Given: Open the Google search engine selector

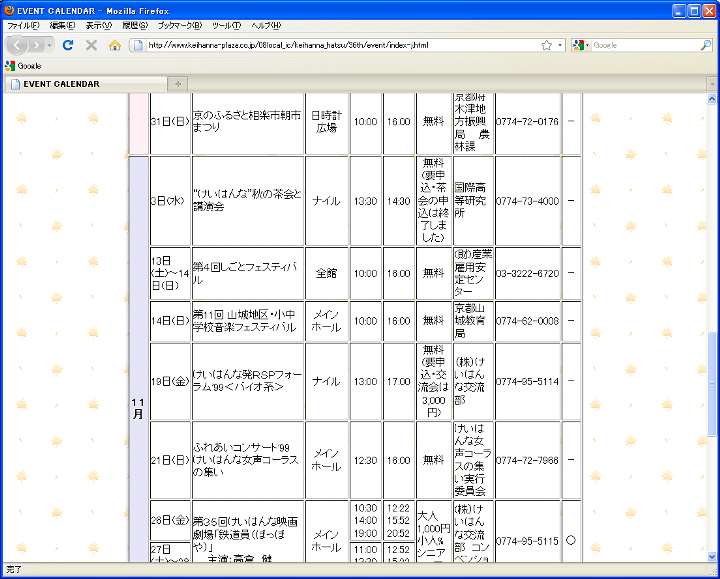Looking at the screenshot, I should point(581,45).
